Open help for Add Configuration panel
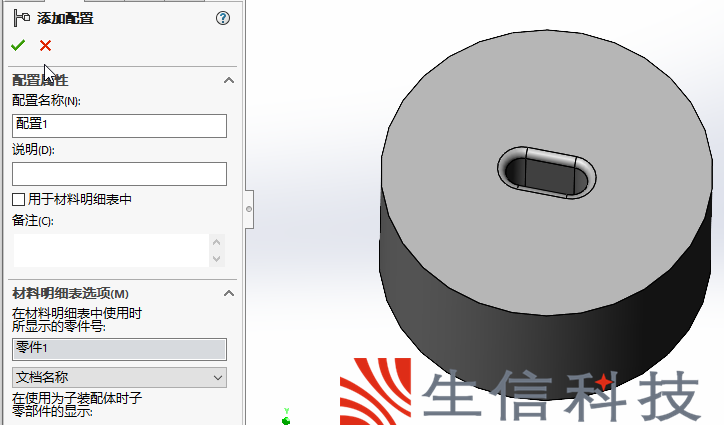The image size is (724, 425). 223,18
